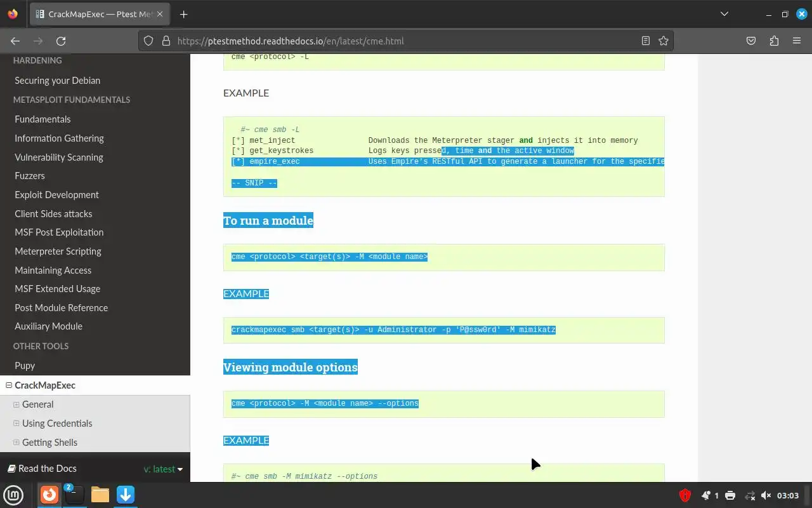Select the CrackMapExec — Ptest Method tab
The image size is (812, 508).
click(100, 14)
